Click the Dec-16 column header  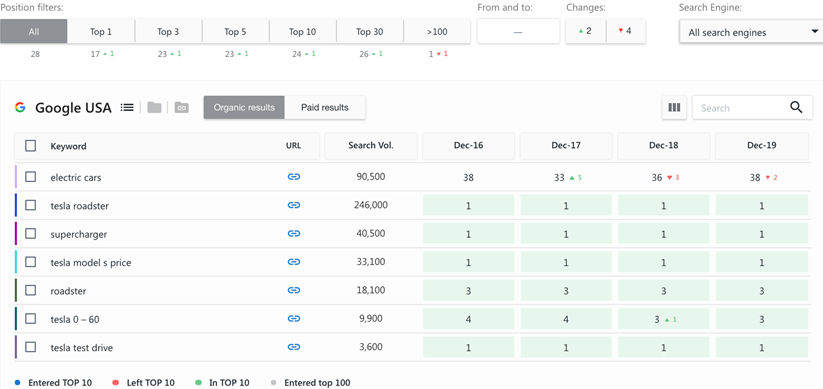click(468, 145)
